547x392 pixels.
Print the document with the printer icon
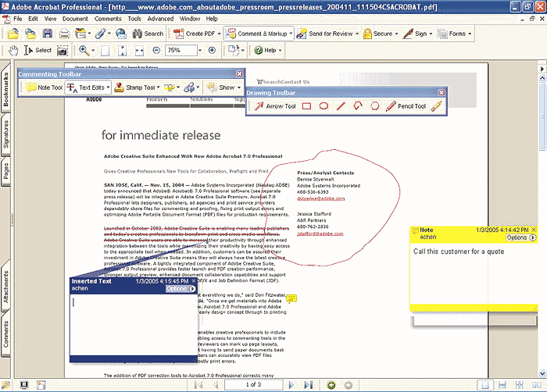point(64,34)
